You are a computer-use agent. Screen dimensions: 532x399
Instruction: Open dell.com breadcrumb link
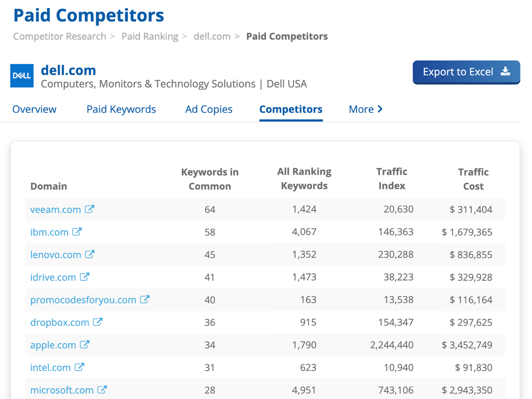[212, 37]
